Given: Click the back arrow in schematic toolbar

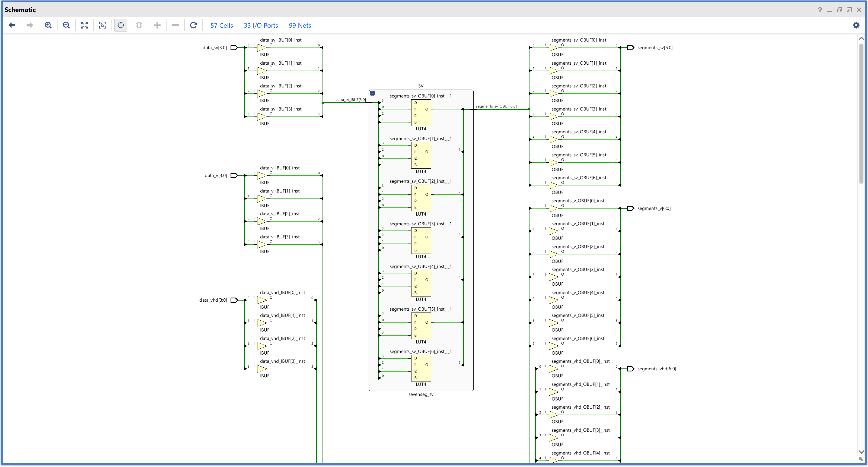Looking at the screenshot, I should (12, 25).
